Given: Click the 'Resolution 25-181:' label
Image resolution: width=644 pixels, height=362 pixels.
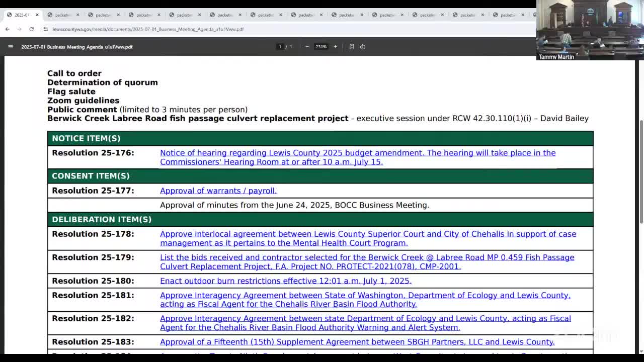Looking at the screenshot, I should tap(93, 295).
